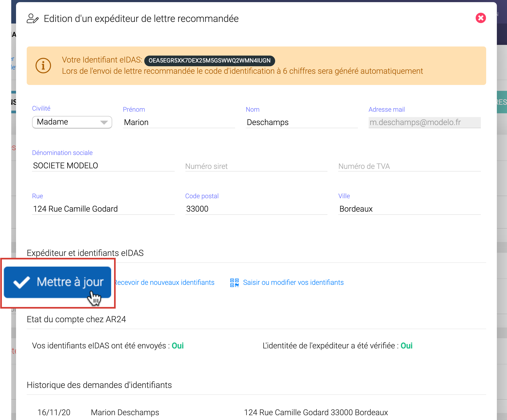507x420 pixels.
Task: Click the user edit icon beside title
Action: (33, 19)
